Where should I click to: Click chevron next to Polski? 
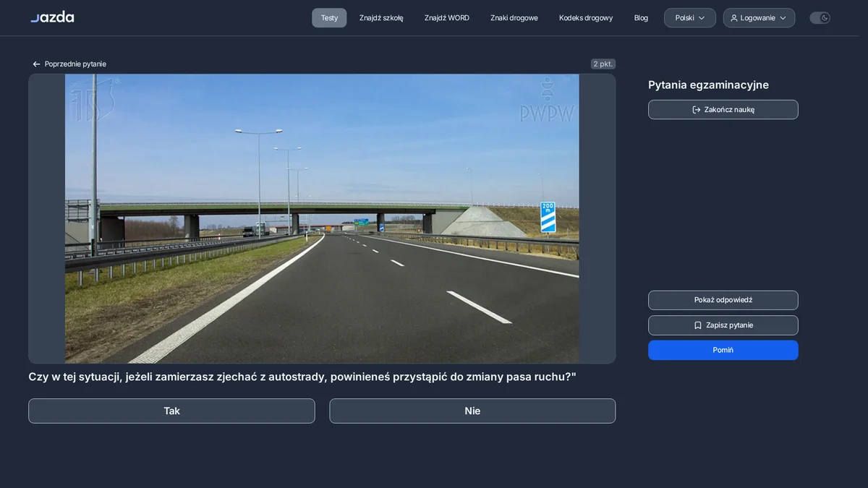[702, 18]
